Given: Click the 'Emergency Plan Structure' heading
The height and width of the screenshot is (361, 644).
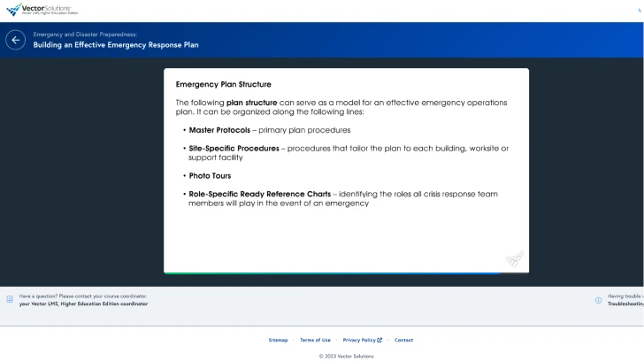Looking at the screenshot, I should point(223,85).
